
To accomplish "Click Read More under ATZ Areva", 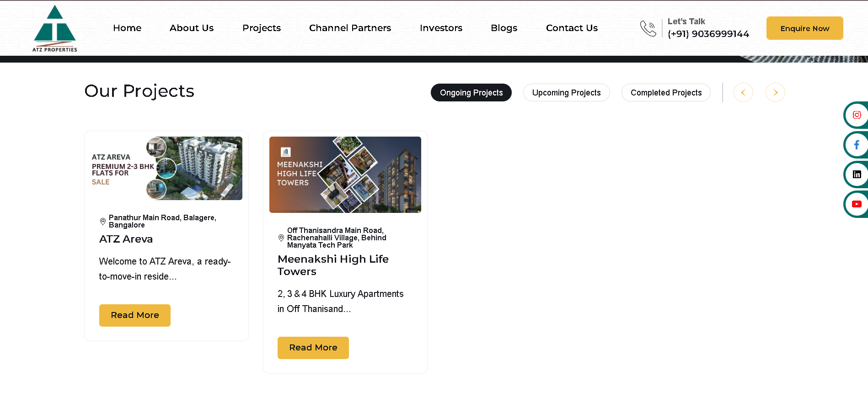I will (x=135, y=315).
